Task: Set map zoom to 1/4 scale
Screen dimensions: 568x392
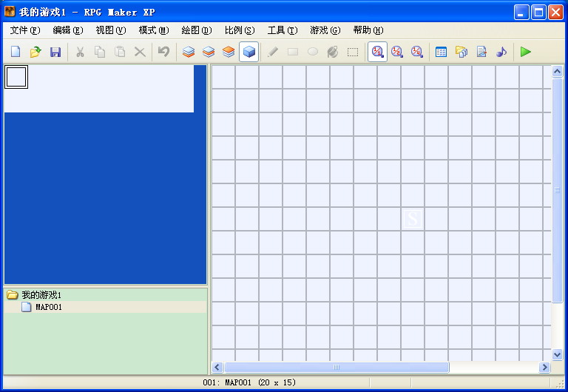Action: point(417,52)
